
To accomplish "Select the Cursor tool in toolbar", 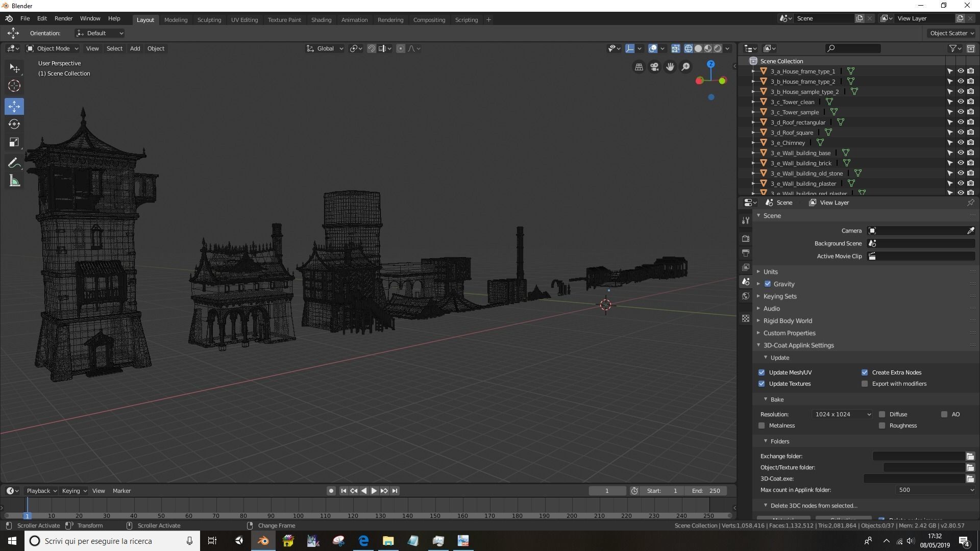I will pos(14,86).
